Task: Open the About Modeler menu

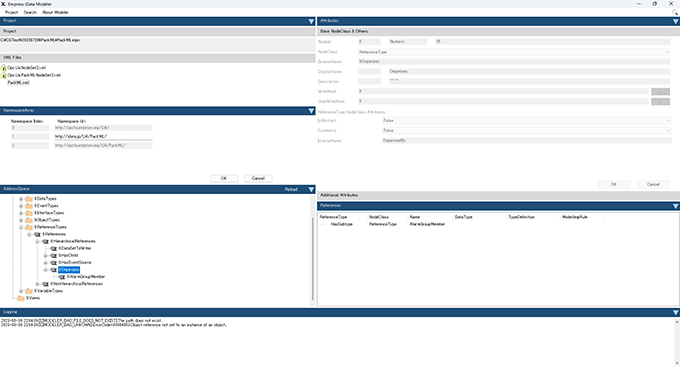Action: pyautogui.click(x=55, y=13)
